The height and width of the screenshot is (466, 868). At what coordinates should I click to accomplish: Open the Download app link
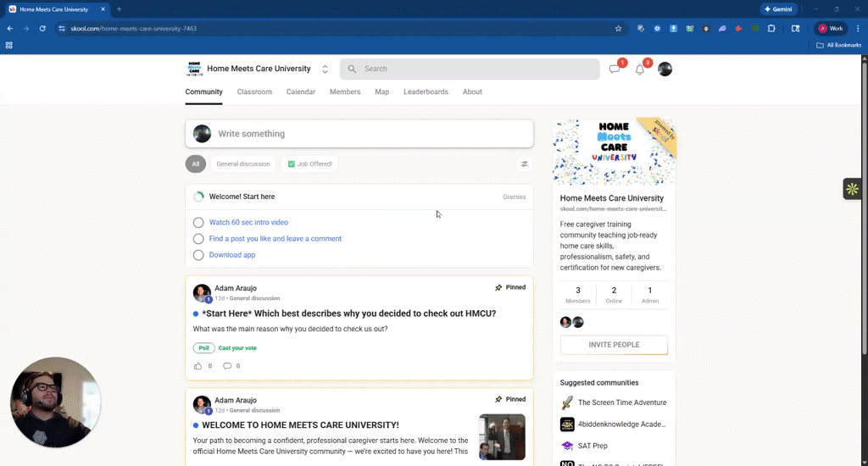pos(232,255)
